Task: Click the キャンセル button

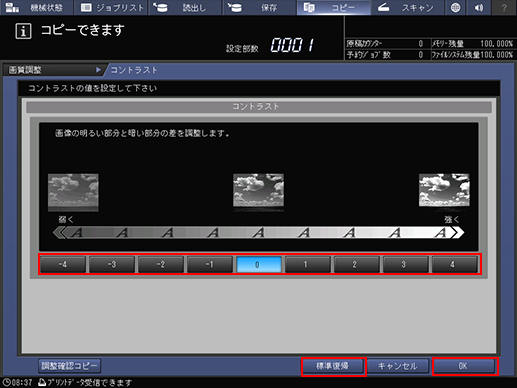Action: pos(398,366)
